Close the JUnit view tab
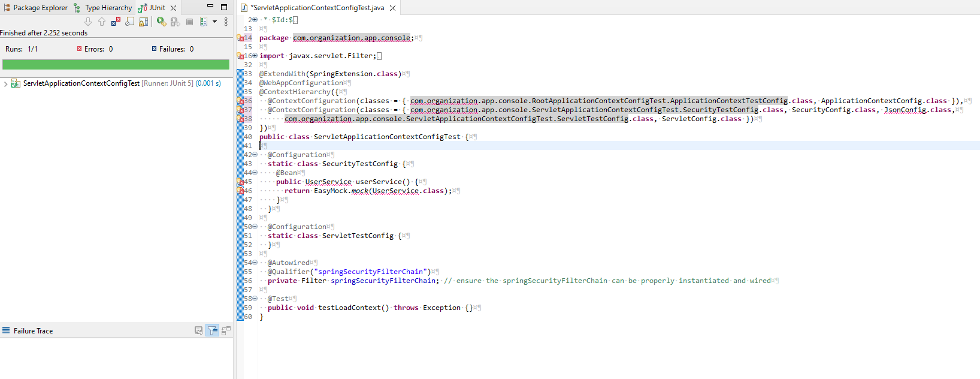Viewport: 980px width, 379px height. point(173,8)
